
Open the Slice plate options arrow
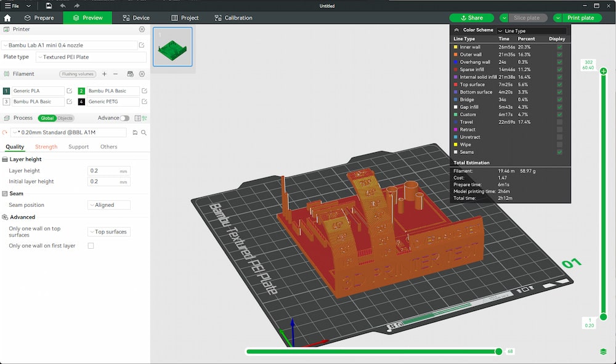pyautogui.click(x=504, y=18)
